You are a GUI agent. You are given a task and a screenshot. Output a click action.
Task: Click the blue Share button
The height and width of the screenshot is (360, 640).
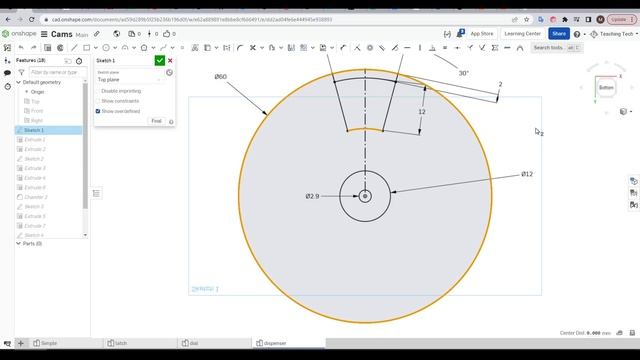pyautogui.click(x=559, y=34)
